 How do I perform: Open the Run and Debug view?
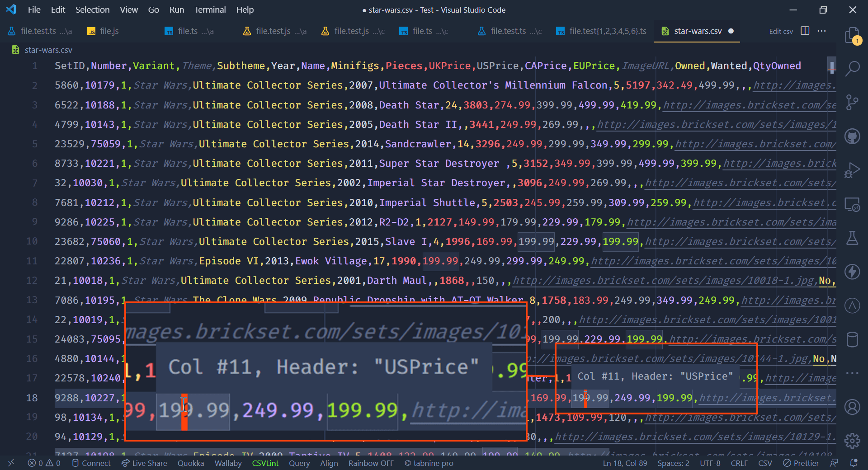tap(852, 170)
